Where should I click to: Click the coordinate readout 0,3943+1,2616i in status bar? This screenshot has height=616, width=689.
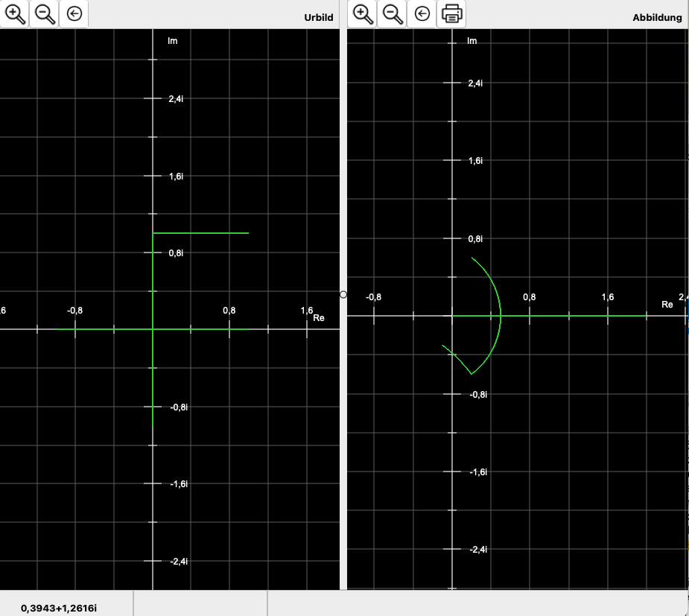tap(59, 608)
